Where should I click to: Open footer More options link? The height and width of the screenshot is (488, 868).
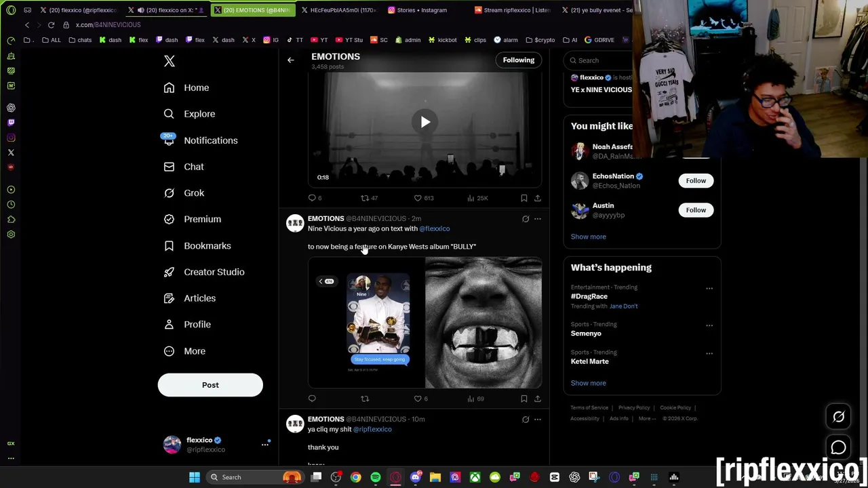tap(647, 419)
